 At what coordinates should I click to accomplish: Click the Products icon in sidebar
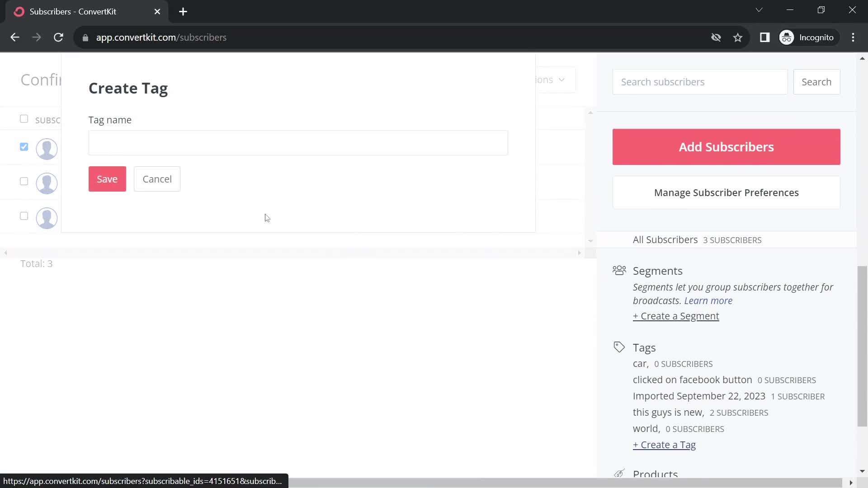(619, 473)
